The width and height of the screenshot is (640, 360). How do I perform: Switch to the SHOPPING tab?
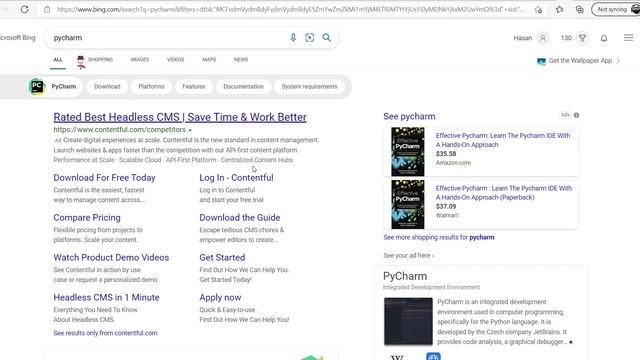click(100, 60)
